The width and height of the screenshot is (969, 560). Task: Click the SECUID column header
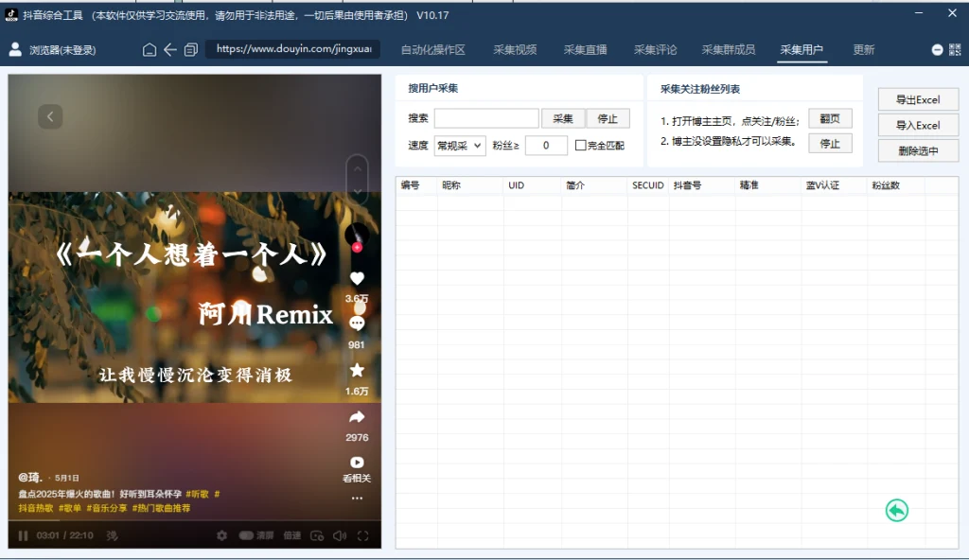coord(647,185)
